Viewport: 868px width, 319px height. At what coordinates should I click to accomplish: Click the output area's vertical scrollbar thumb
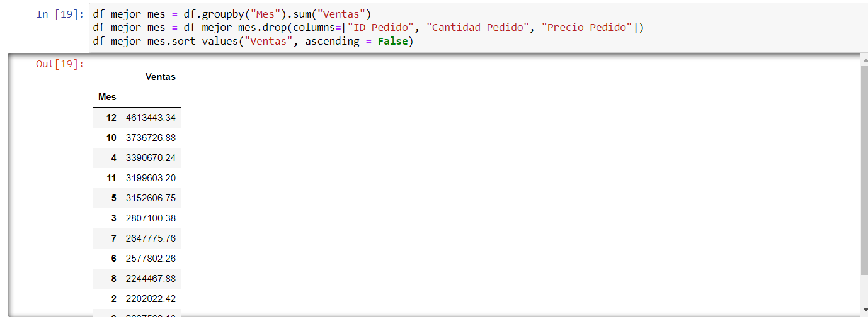point(864,170)
